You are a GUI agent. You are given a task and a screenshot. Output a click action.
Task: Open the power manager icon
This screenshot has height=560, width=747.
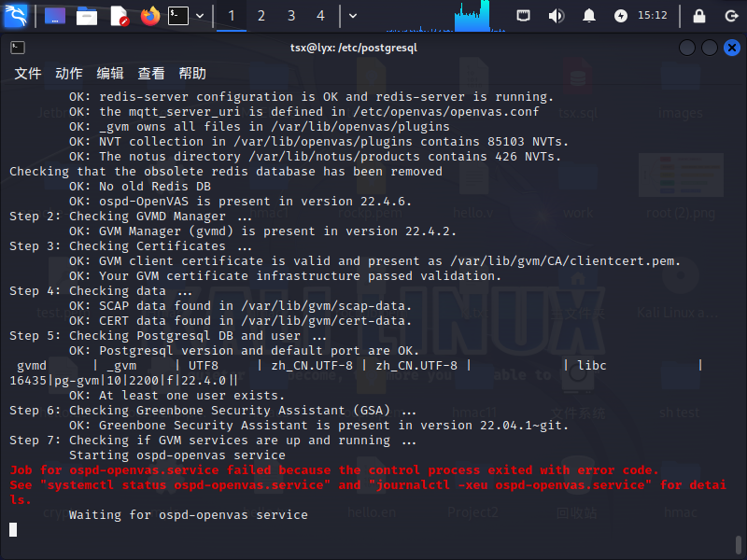[x=621, y=16]
